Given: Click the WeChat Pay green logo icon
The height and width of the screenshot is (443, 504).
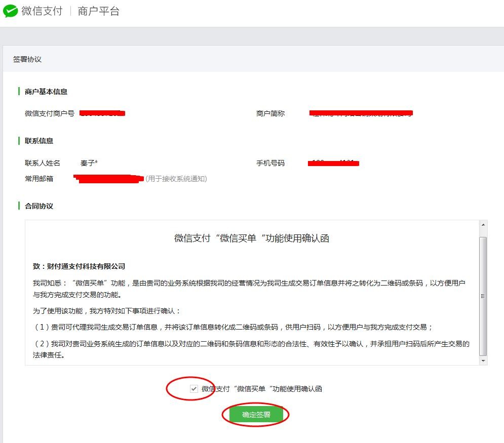Looking at the screenshot, I should point(10,11).
